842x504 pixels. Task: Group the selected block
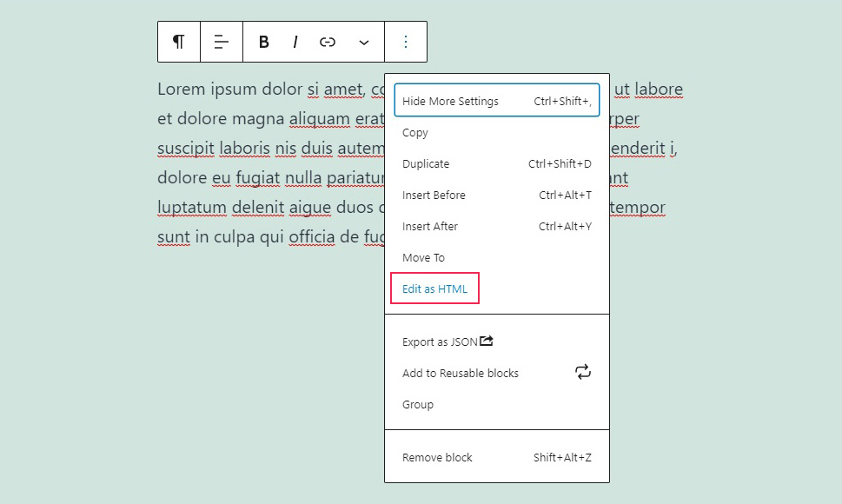(x=417, y=404)
